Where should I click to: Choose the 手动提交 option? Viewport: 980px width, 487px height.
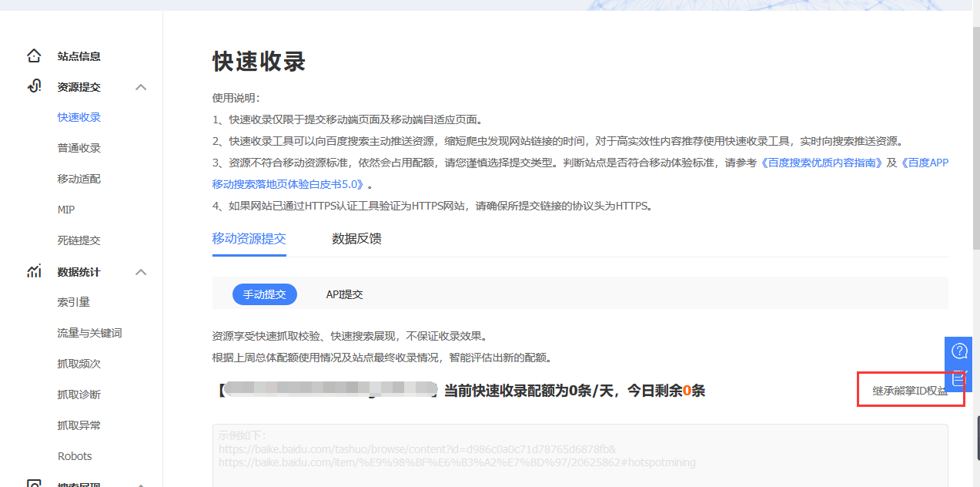point(264,294)
